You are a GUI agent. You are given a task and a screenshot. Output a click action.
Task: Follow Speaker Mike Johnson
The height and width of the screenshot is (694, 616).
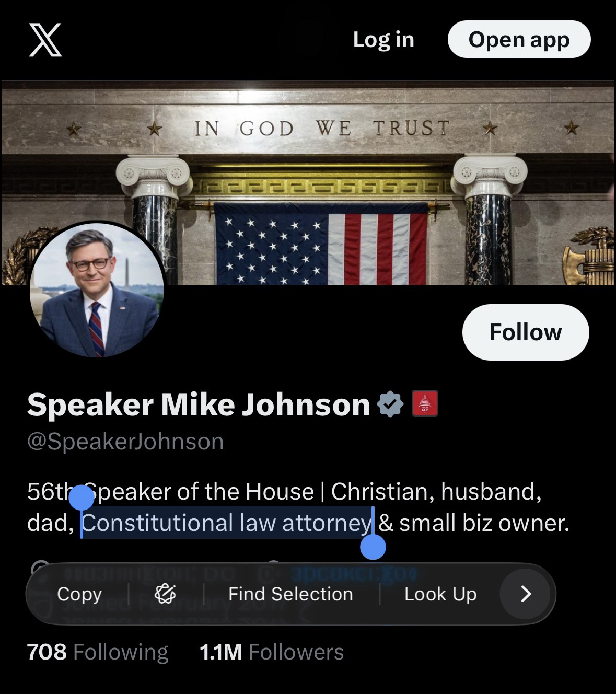pos(525,332)
